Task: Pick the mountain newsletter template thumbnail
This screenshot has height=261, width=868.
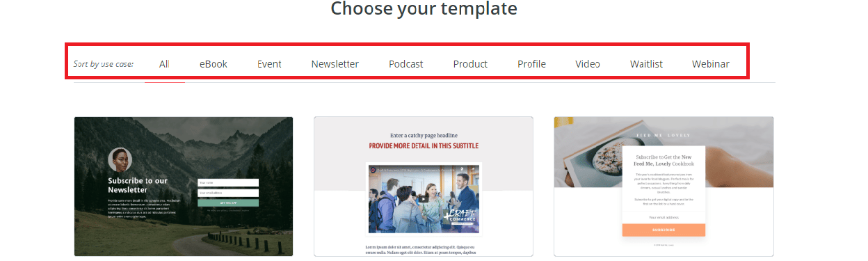Action: pos(184,187)
